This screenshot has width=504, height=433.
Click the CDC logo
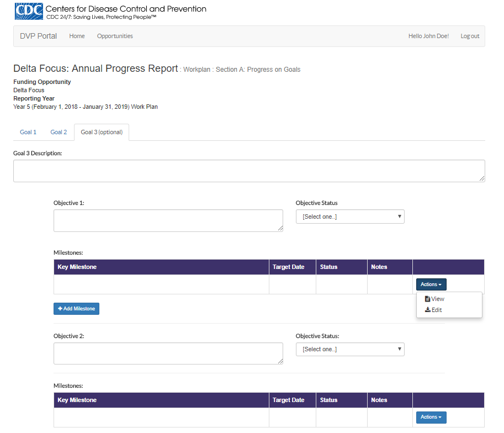click(x=28, y=12)
